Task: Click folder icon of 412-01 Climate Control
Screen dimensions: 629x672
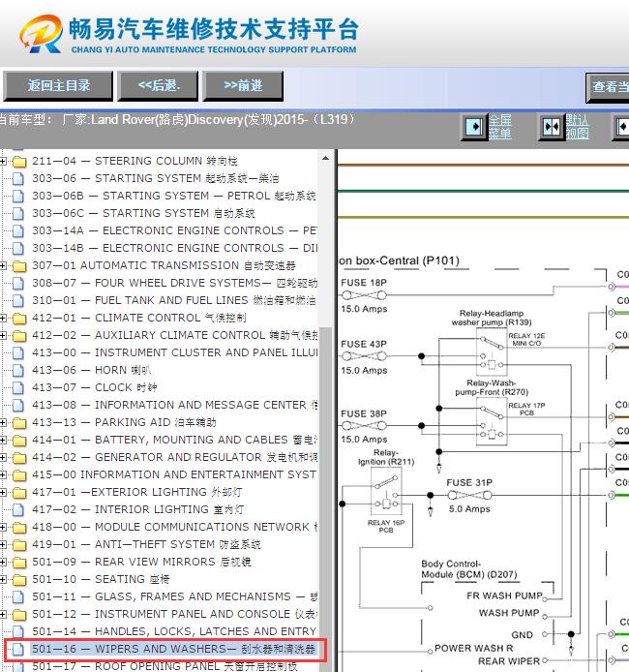Action: [x=18, y=319]
